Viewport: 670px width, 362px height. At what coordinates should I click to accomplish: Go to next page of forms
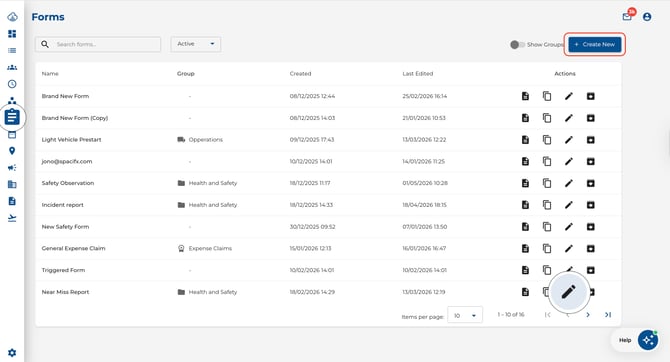[x=588, y=315]
